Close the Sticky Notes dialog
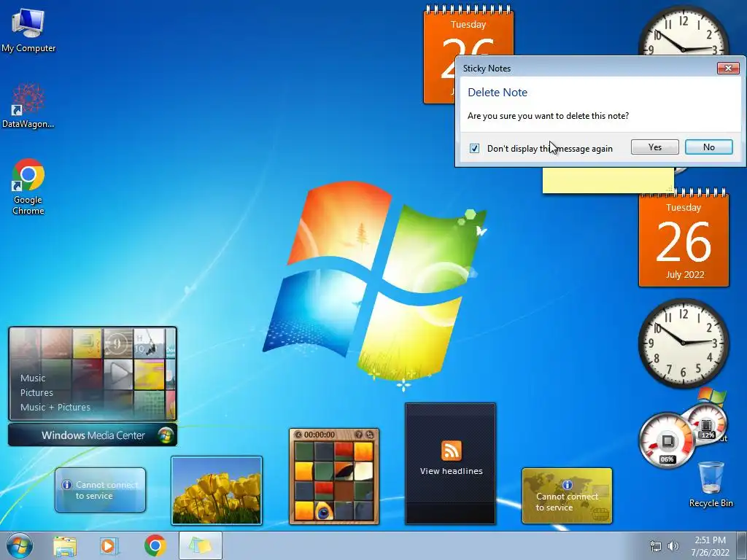 [x=729, y=68]
